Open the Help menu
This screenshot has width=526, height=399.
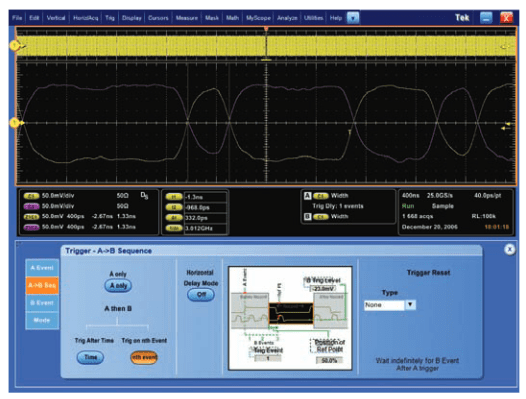(x=335, y=18)
